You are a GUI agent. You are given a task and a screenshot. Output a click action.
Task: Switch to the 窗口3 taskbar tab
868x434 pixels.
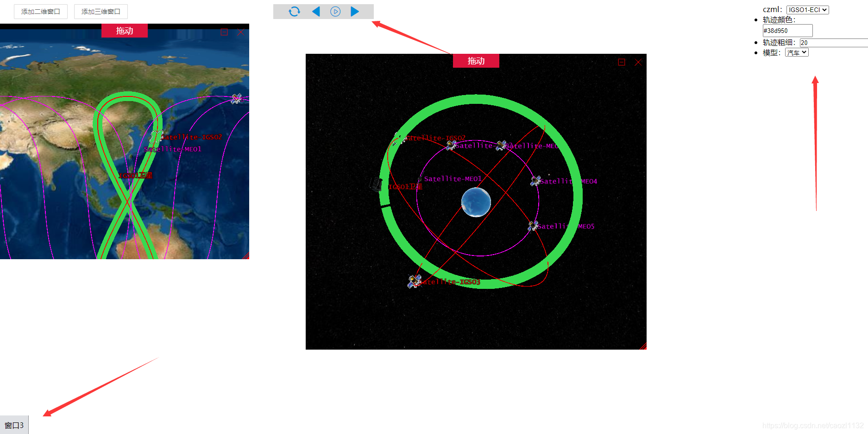click(x=14, y=425)
